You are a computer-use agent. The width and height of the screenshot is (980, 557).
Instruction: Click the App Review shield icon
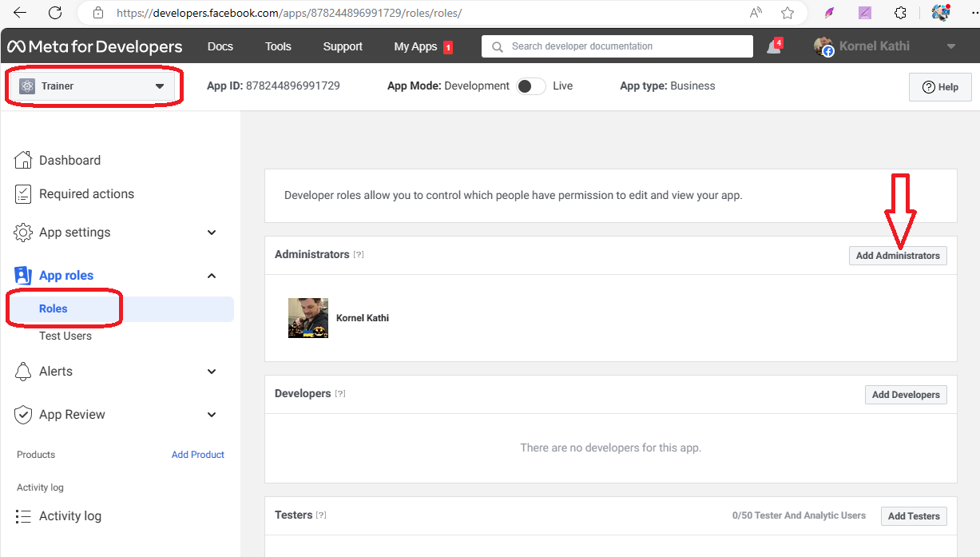click(24, 415)
